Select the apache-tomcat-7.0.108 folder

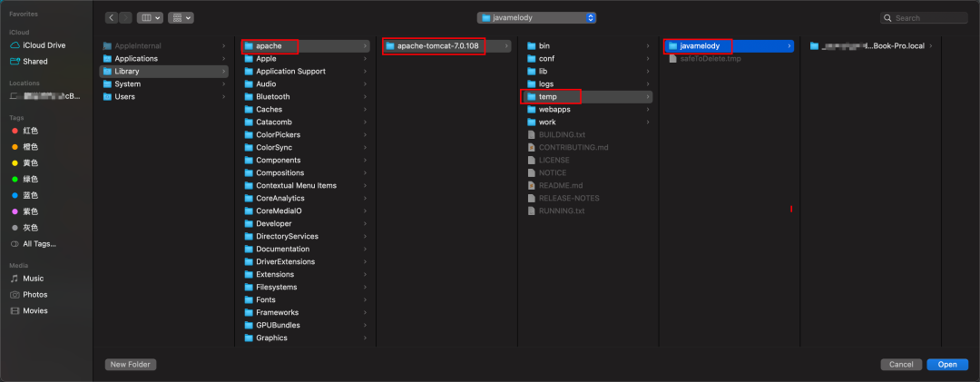(446, 45)
